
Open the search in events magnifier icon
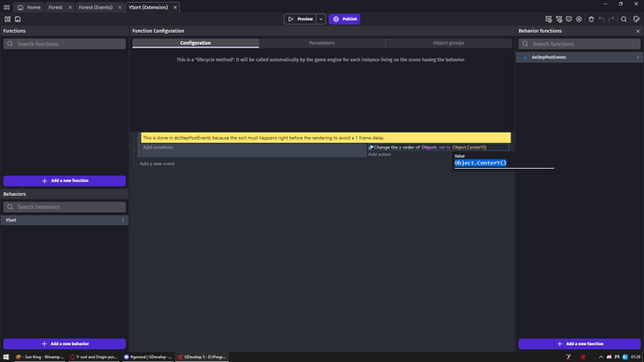click(623, 19)
